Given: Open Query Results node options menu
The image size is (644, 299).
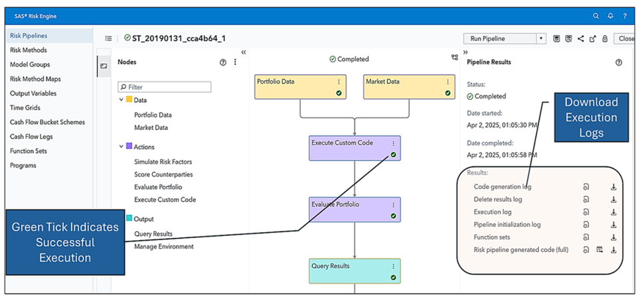Looking at the screenshot, I should pyautogui.click(x=393, y=267).
